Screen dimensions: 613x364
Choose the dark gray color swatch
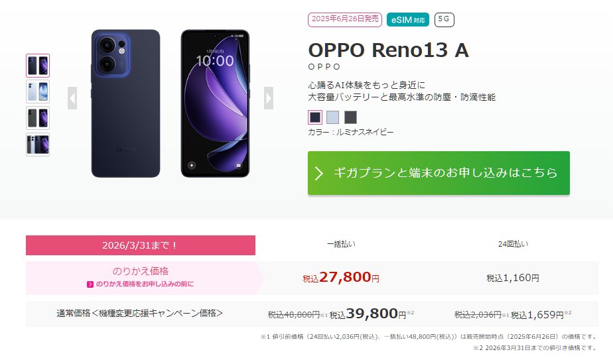click(x=350, y=117)
